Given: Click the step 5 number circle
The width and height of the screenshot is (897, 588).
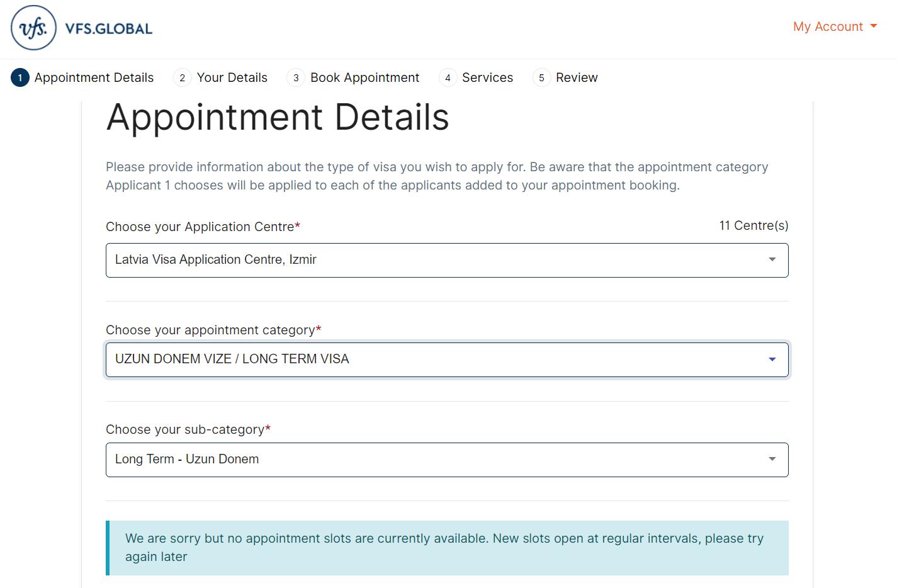Looking at the screenshot, I should (541, 78).
